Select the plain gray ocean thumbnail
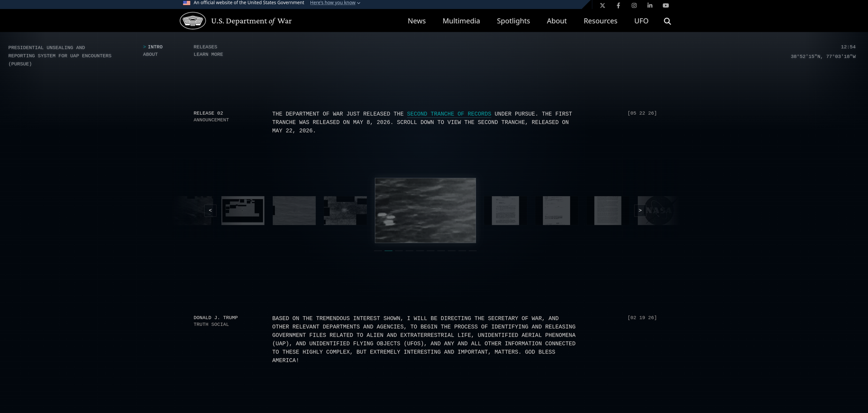The width and height of the screenshot is (868, 413). (x=294, y=211)
